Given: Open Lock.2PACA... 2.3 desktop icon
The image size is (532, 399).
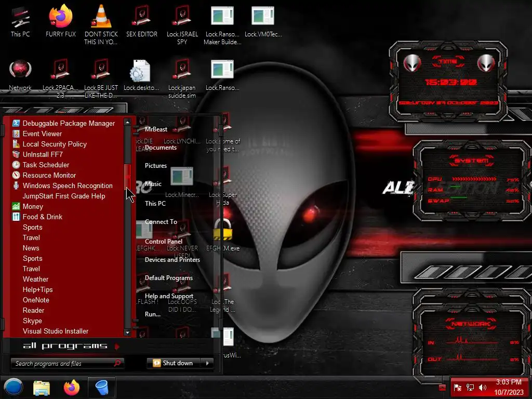Looking at the screenshot, I should click(60, 78).
